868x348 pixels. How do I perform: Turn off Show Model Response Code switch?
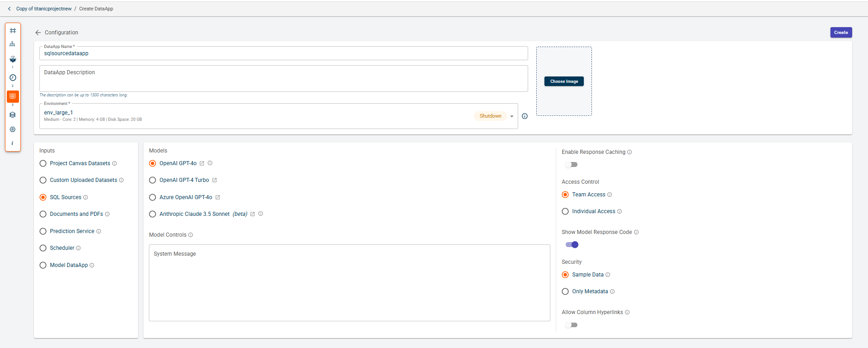click(x=572, y=245)
